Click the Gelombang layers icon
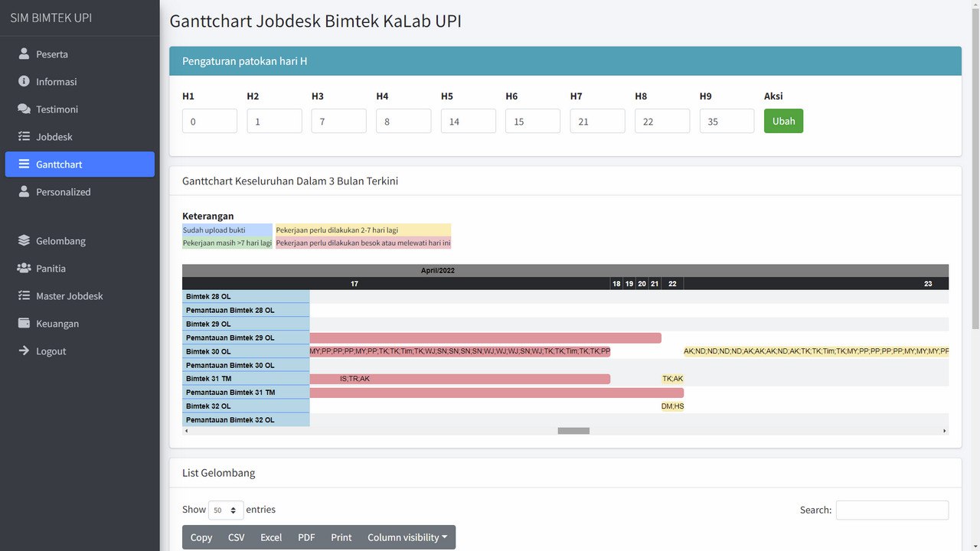The width and height of the screenshot is (980, 551). [x=24, y=241]
